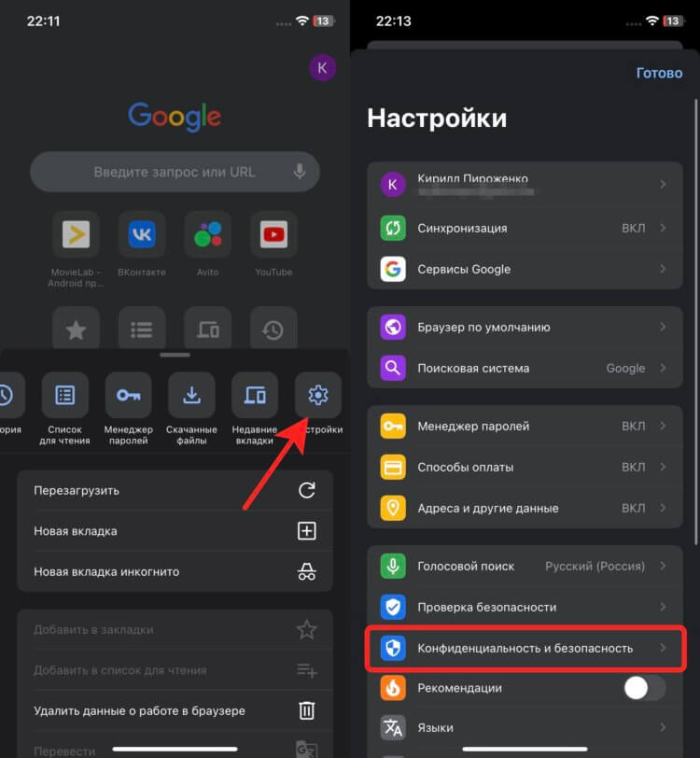
Task: Open 'Браузер по умолчанию' settings row
Action: pyautogui.click(x=525, y=328)
